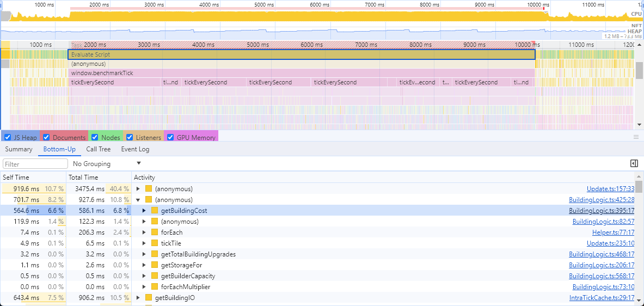Click the Filter input field
The width and height of the screenshot is (644, 306).
click(35, 164)
